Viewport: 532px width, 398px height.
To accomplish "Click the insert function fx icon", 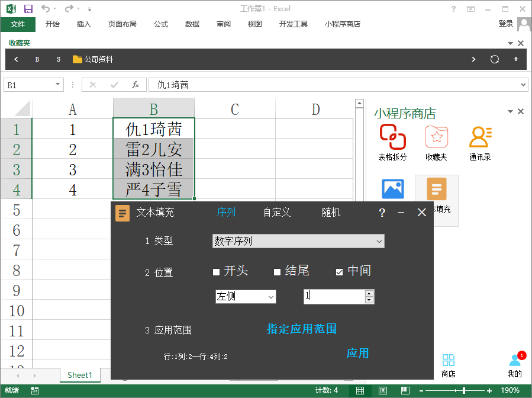I will point(136,85).
